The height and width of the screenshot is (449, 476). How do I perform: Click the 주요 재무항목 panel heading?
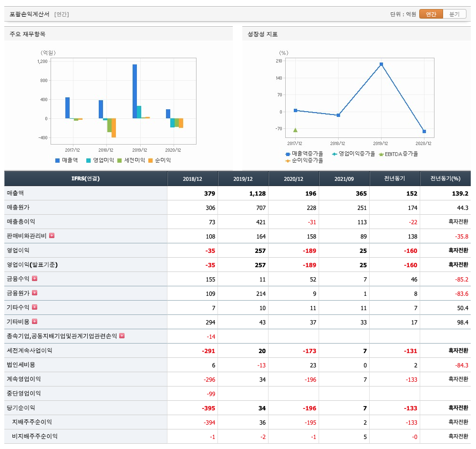tap(28, 34)
